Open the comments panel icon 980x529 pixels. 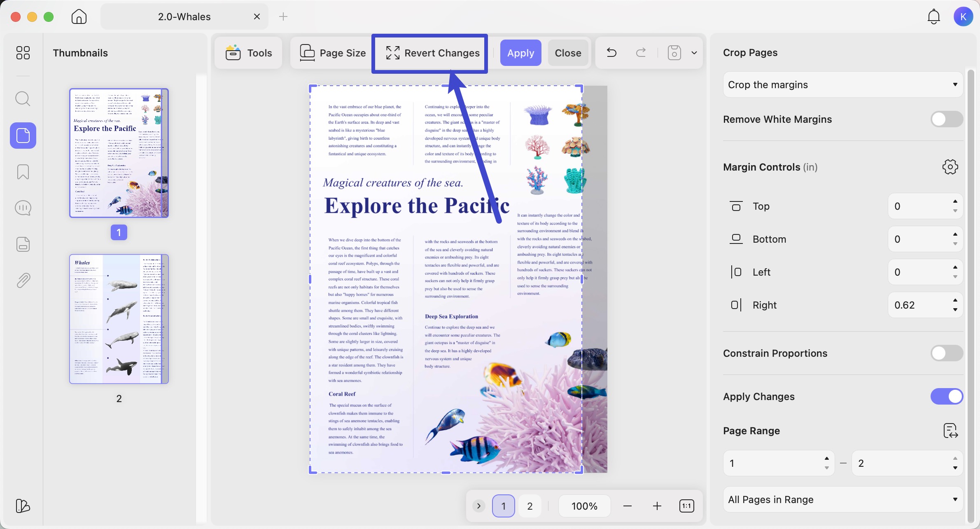click(x=23, y=208)
